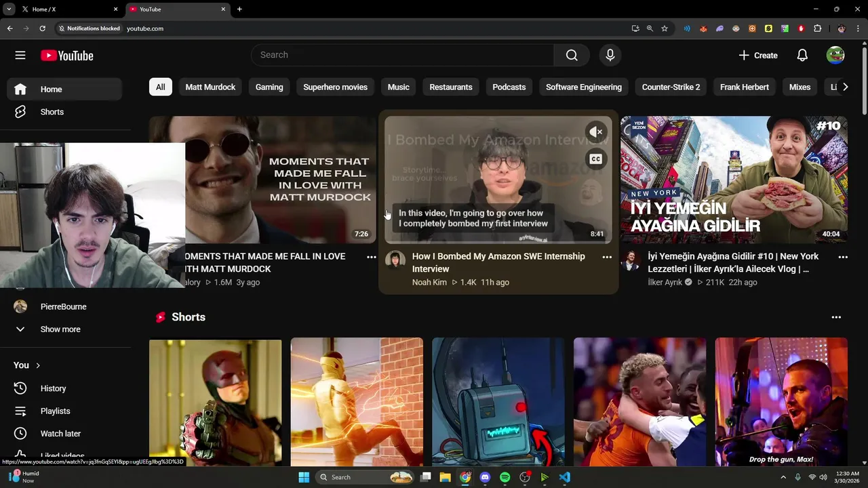This screenshot has width=868, height=488.
Task: Click the YouTube logo
Action: click(66, 56)
